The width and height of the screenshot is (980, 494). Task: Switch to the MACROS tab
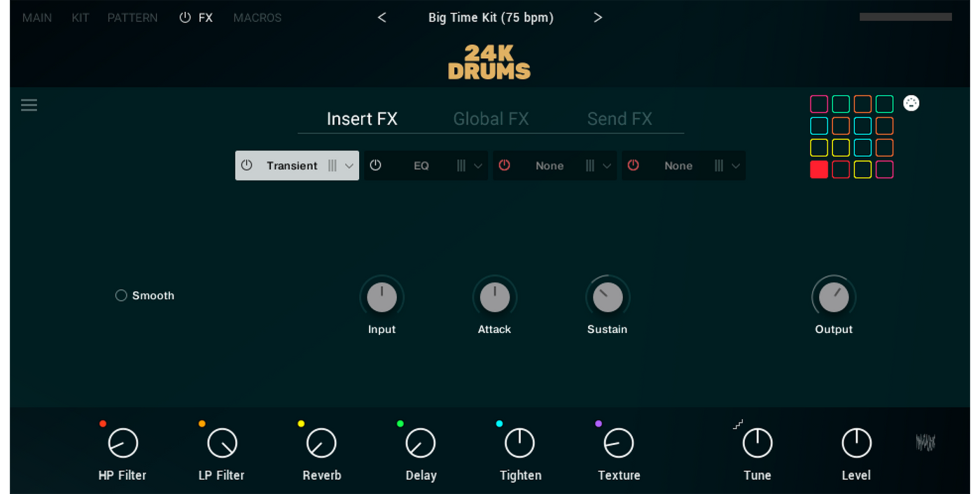[x=258, y=17]
